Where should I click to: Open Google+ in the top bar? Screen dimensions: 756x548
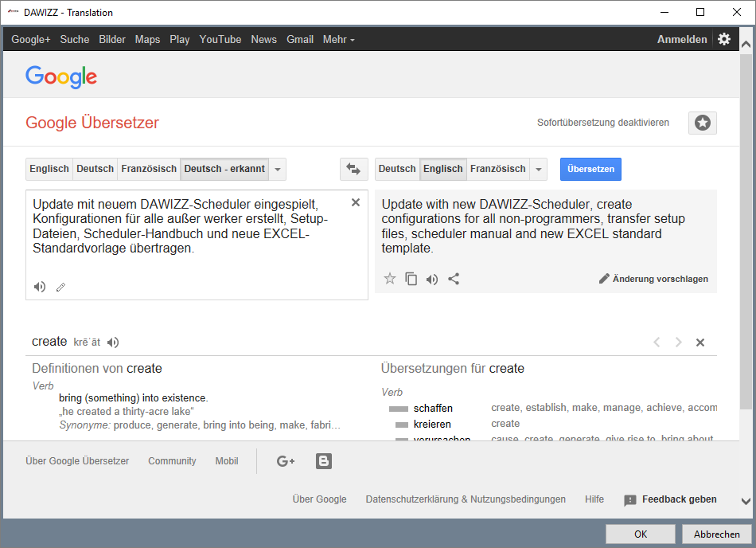tap(31, 40)
